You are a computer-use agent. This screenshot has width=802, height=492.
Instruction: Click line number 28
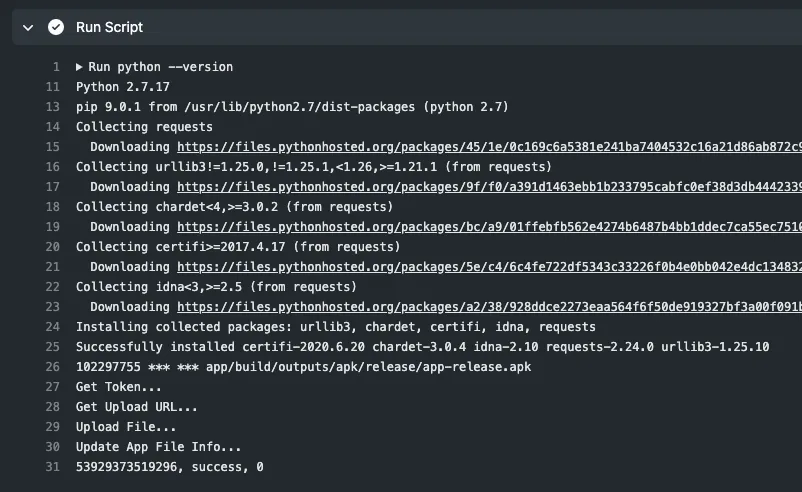53,407
